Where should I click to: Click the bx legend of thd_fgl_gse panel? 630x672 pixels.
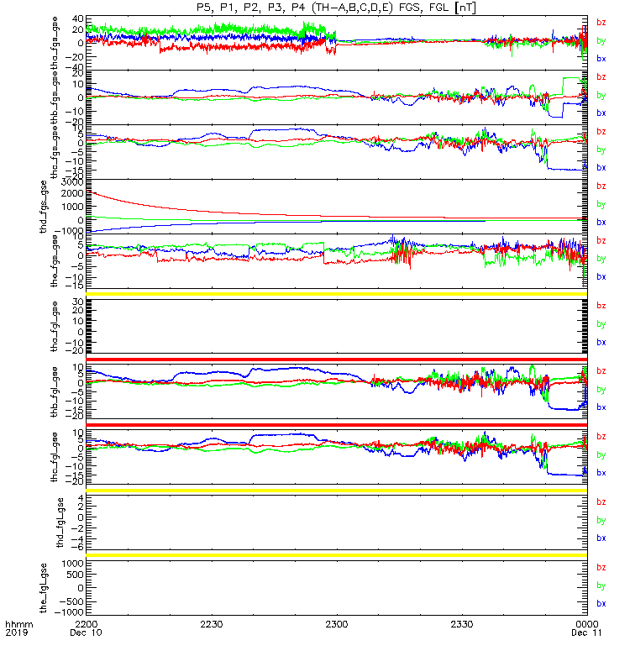click(601, 538)
